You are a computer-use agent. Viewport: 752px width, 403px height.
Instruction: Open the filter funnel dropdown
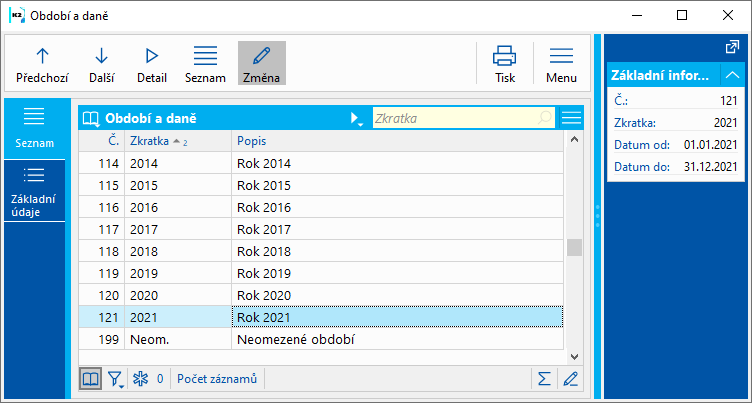tap(115, 379)
